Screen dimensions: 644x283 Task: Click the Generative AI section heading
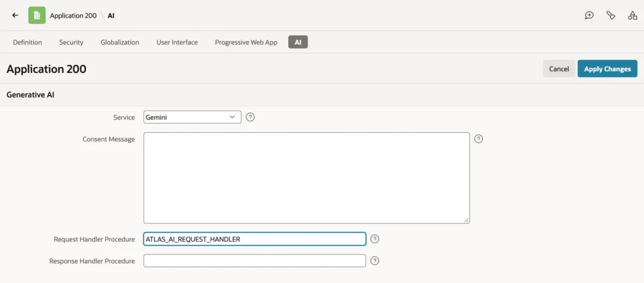[30, 95]
